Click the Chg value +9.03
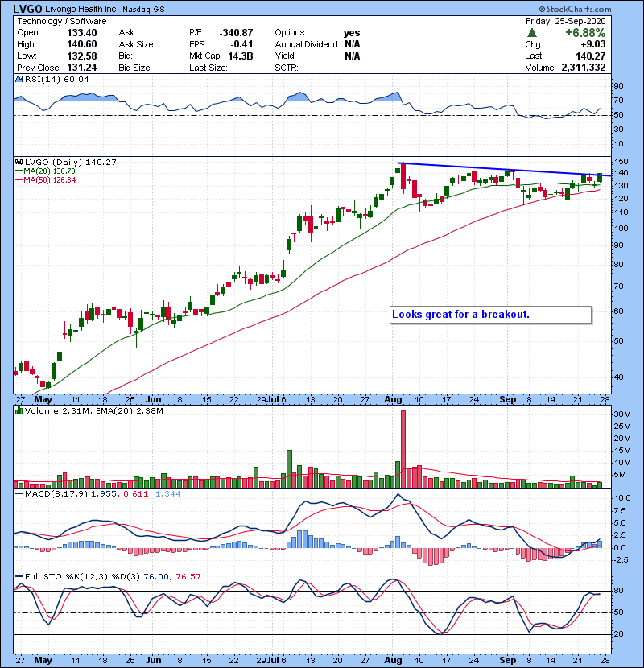This screenshot has width=644, height=668. [593, 44]
